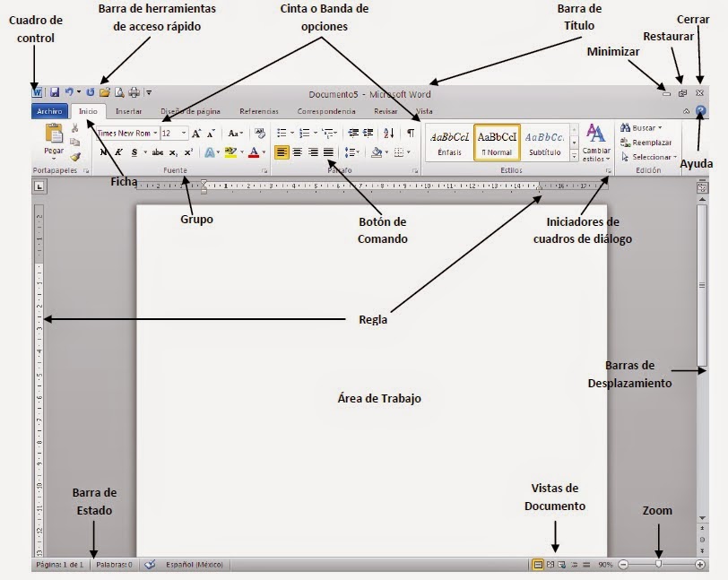Enable justified text alignment
The width and height of the screenshot is (728, 580).
329,152
